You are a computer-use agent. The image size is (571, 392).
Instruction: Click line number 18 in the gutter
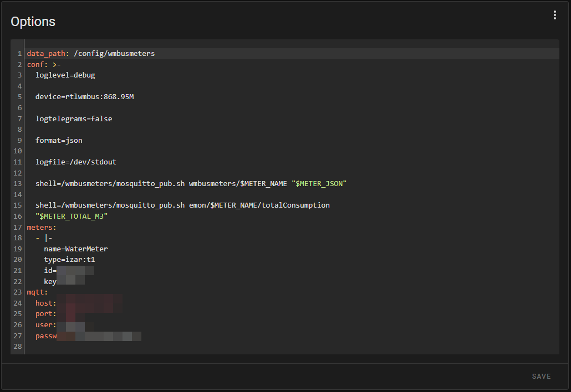tap(18, 238)
